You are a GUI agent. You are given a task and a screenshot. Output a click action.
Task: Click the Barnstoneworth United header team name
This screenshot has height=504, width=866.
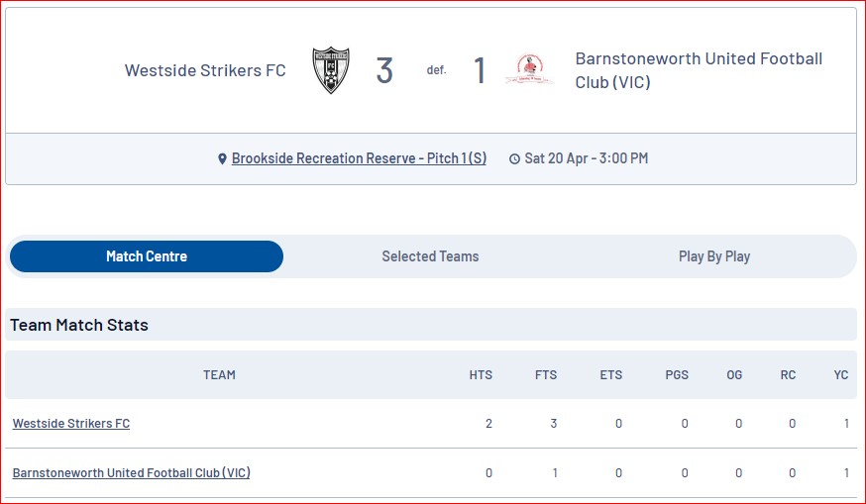pos(699,70)
